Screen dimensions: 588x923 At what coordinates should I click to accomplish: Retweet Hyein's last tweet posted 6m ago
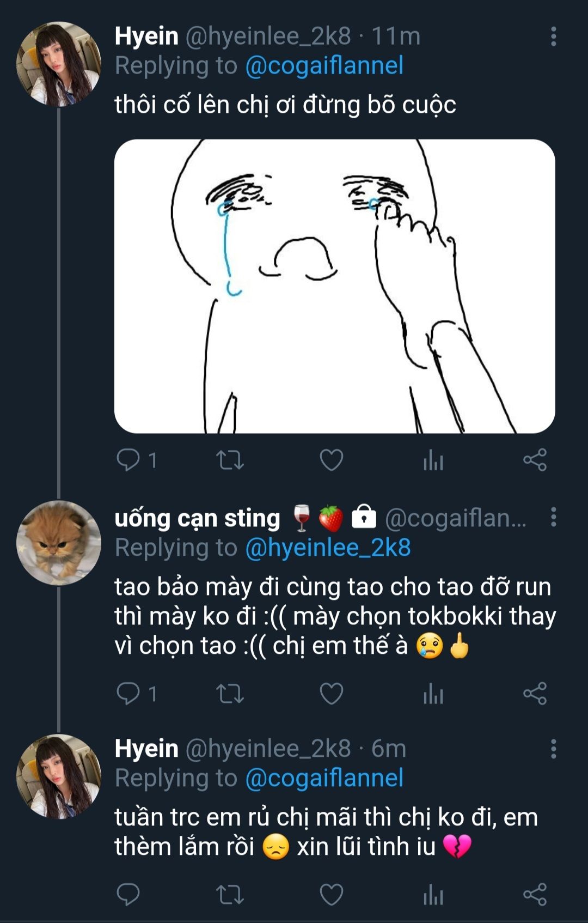point(230,895)
